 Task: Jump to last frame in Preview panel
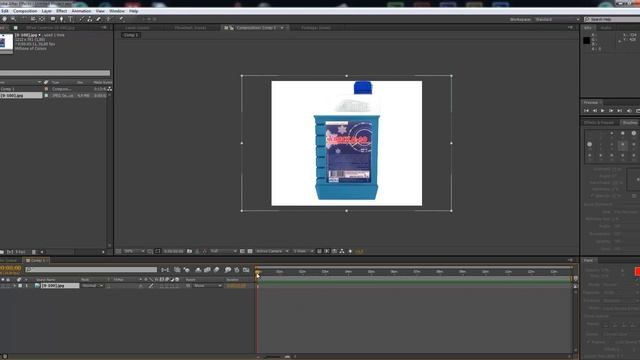620,111
